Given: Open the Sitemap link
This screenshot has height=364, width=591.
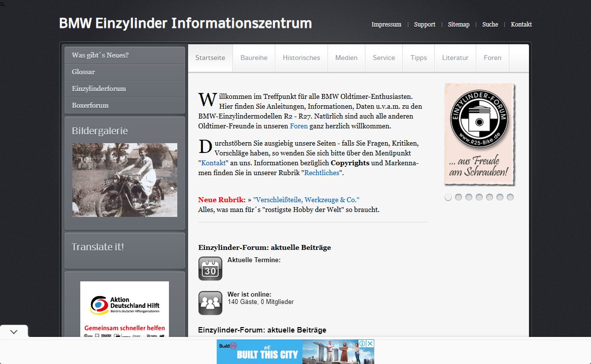Looking at the screenshot, I should click(459, 25).
